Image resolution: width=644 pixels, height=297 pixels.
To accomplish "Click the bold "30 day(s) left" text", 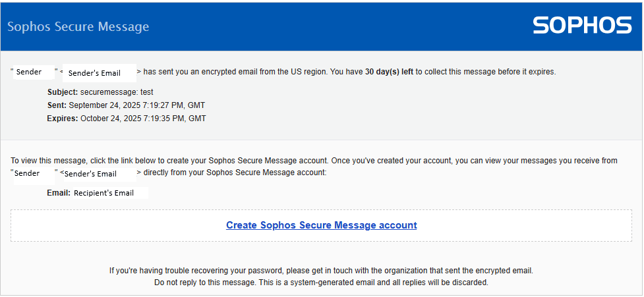I will pyautogui.click(x=389, y=72).
